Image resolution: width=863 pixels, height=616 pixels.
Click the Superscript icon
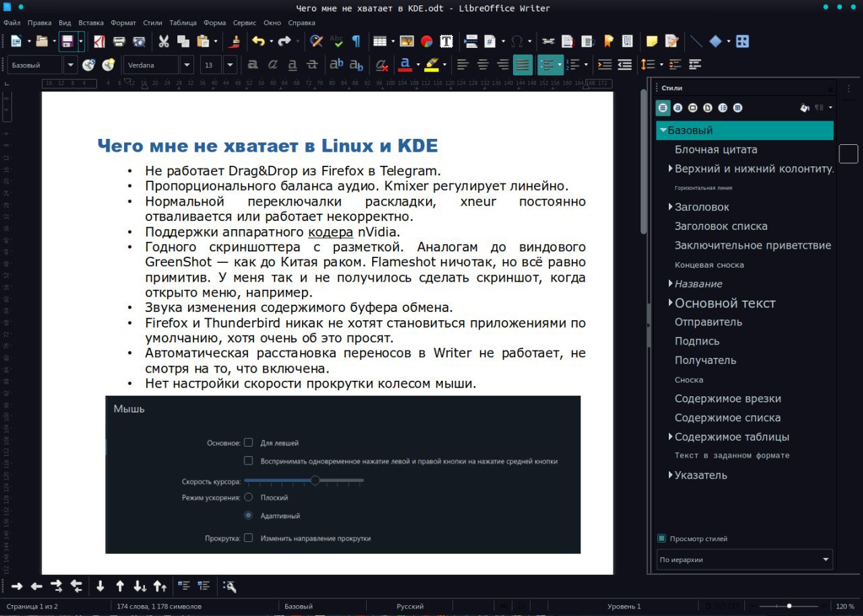click(x=336, y=65)
